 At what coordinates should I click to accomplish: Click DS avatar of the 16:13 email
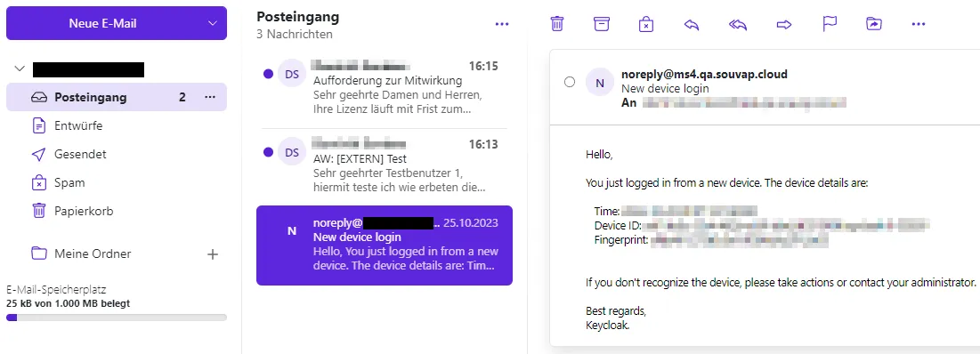pyautogui.click(x=292, y=152)
